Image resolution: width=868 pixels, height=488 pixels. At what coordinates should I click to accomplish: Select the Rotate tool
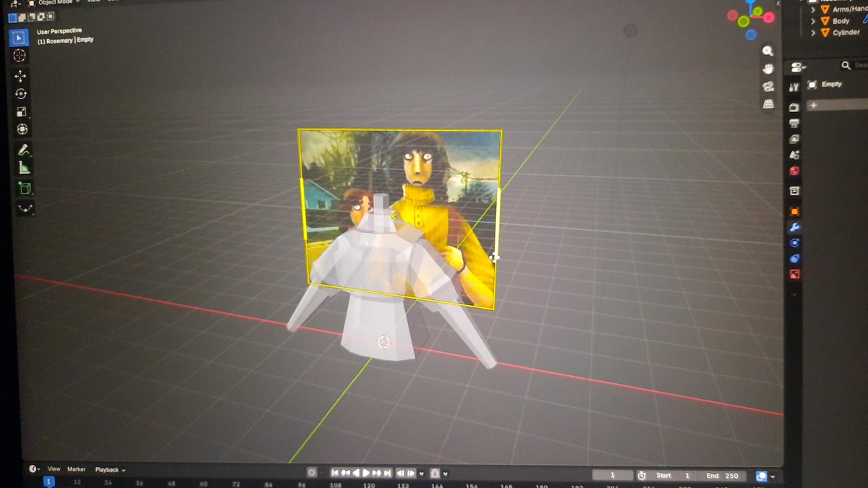[20, 93]
